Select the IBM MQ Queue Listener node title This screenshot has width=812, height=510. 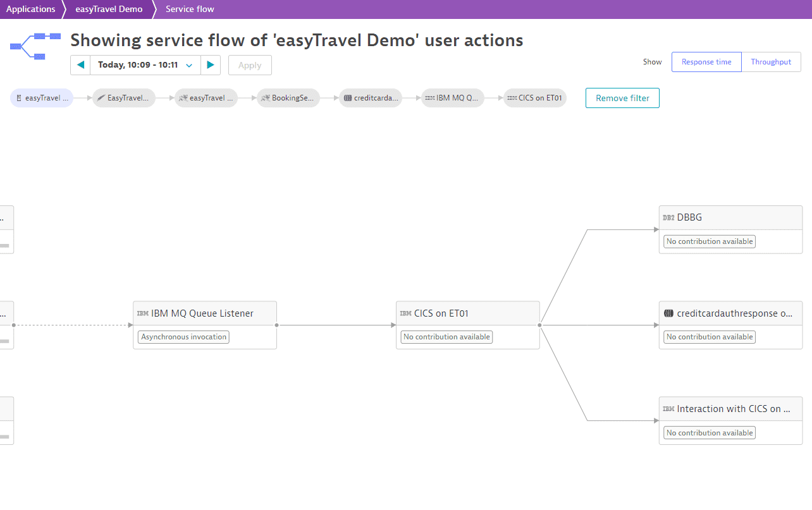point(202,313)
